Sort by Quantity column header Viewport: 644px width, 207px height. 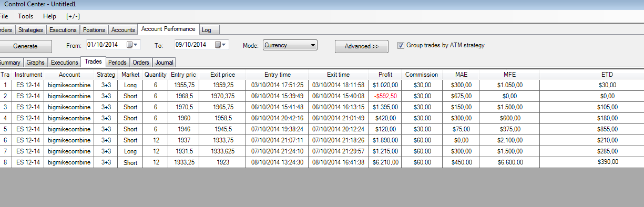point(155,75)
